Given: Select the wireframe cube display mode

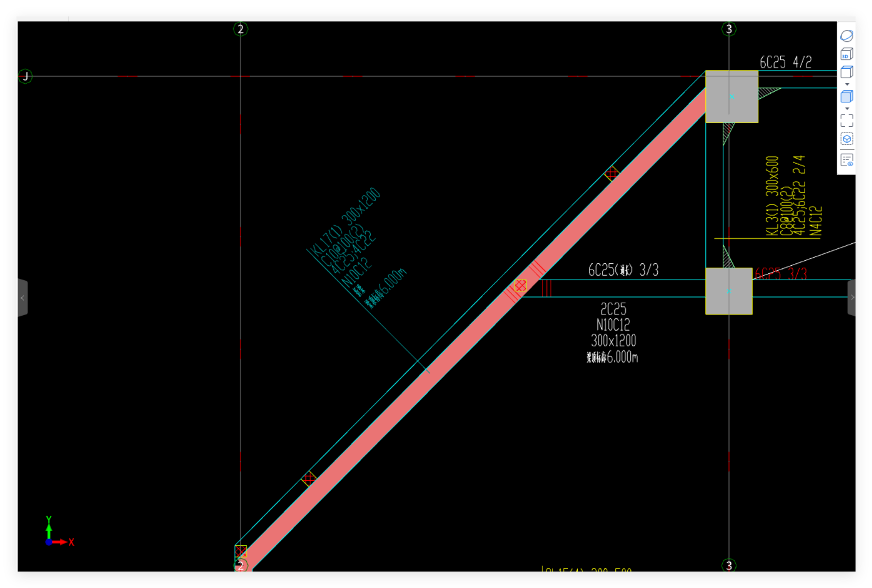Looking at the screenshot, I should tap(847, 72).
